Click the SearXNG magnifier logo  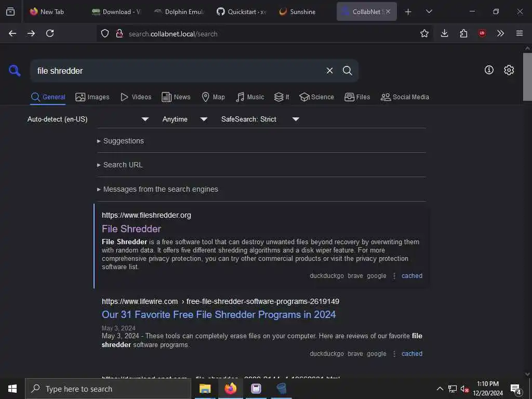(x=15, y=71)
